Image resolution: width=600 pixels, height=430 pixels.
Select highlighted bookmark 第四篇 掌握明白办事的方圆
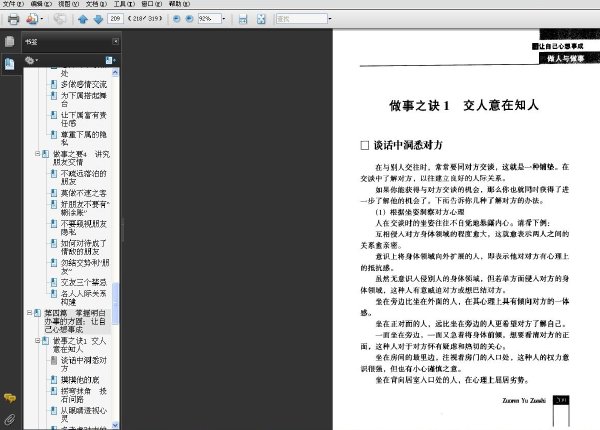pos(75,321)
